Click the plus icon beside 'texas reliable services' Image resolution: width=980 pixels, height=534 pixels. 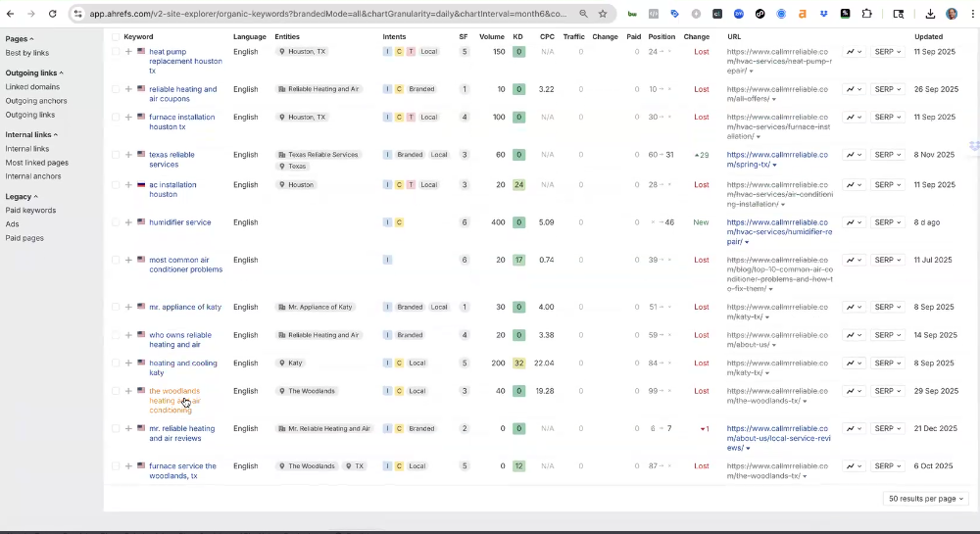pos(128,155)
